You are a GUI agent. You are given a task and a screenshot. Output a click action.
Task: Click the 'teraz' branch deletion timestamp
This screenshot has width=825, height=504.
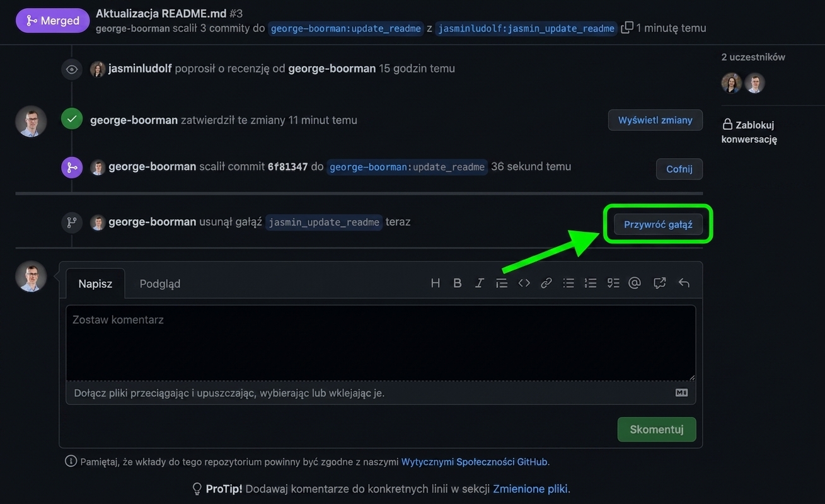pos(398,222)
